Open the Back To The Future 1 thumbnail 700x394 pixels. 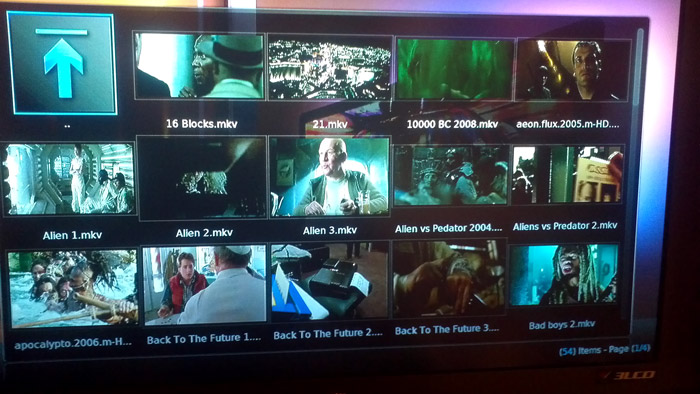(x=204, y=285)
